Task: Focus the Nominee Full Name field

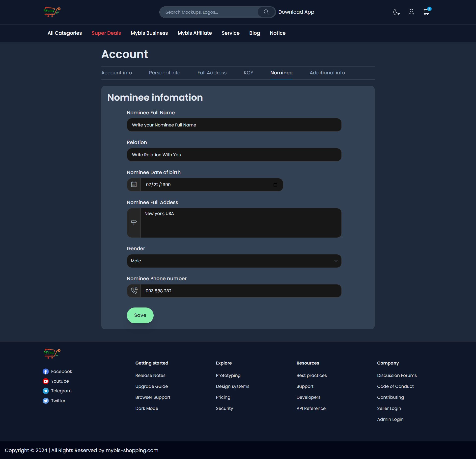Action: coord(234,125)
